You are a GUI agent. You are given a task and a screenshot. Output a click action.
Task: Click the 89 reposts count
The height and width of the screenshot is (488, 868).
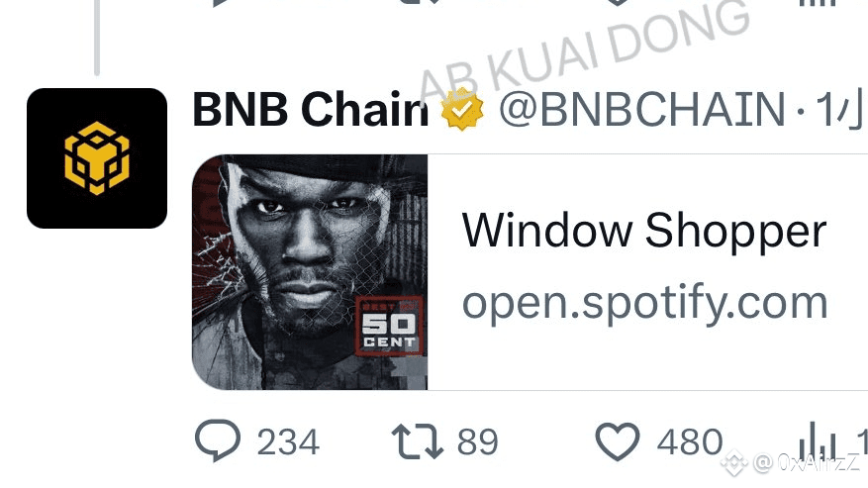coord(478,442)
